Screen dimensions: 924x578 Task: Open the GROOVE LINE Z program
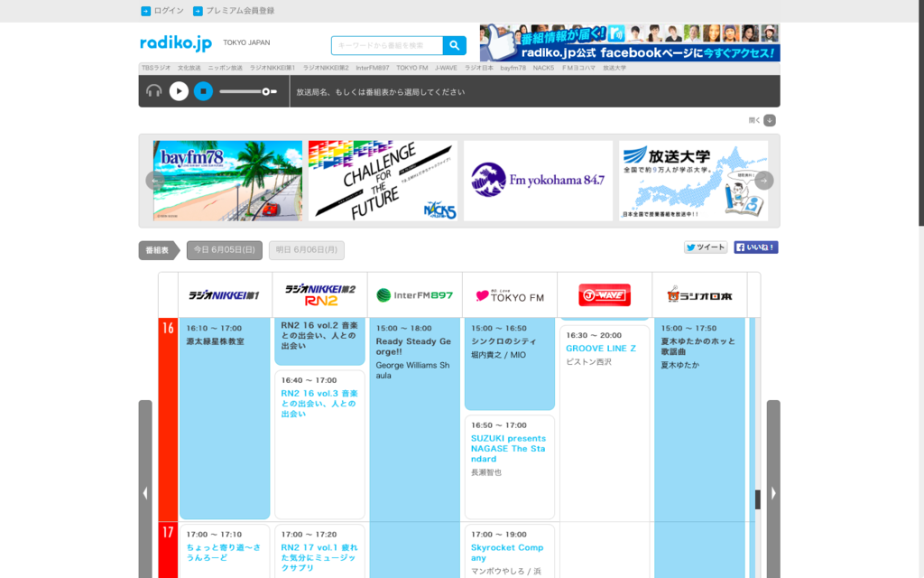click(x=601, y=349)
